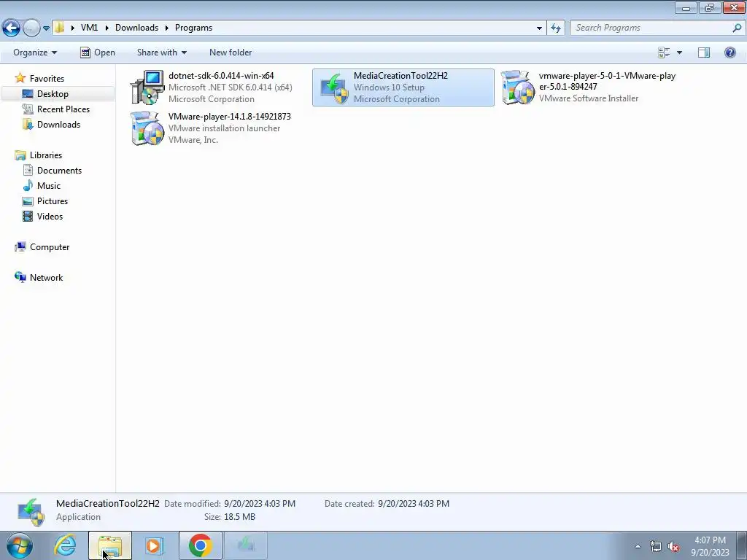Click the Network globe icon

pyautogui.click(x=20, y=277)
